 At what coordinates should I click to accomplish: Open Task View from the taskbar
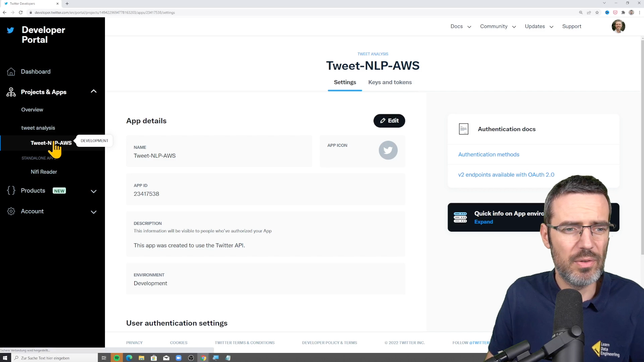[x=104, y=358]
